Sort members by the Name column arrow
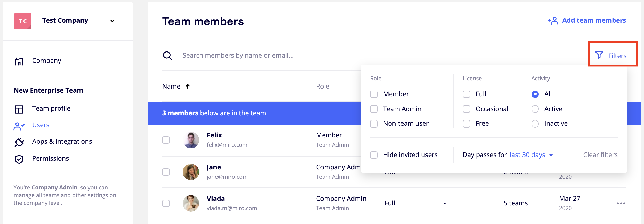 click(188, 86)
